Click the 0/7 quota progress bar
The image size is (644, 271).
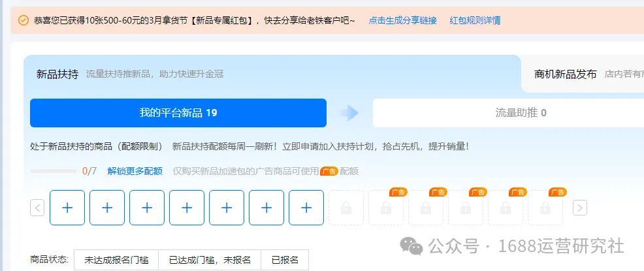point(54,171)
